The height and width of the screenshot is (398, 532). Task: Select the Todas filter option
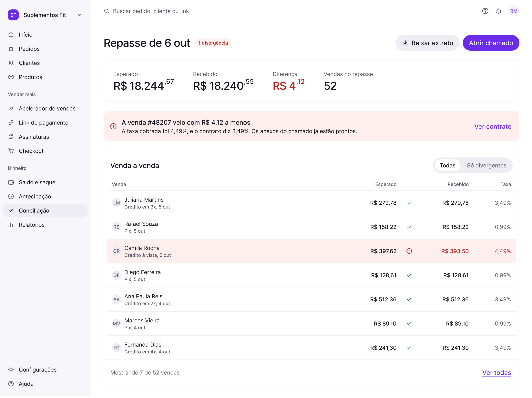click(x=447, y=165)
